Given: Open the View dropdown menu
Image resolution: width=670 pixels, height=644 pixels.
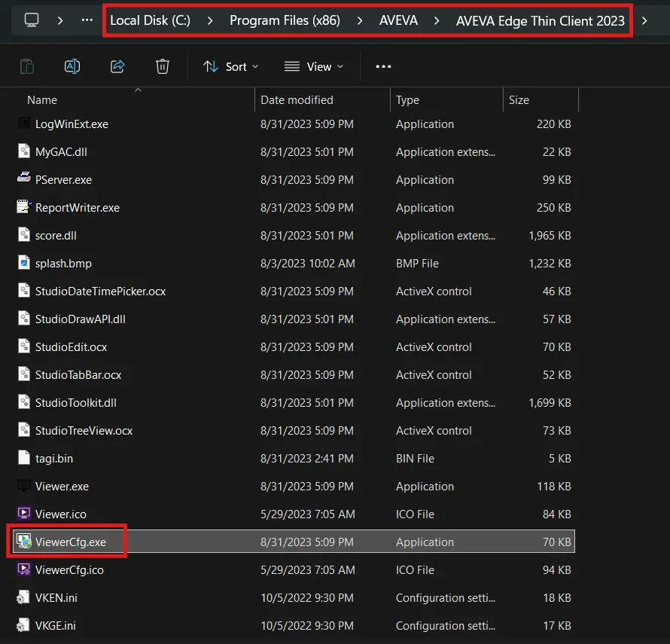Looking at the screenshot, I should pos(314,66).
